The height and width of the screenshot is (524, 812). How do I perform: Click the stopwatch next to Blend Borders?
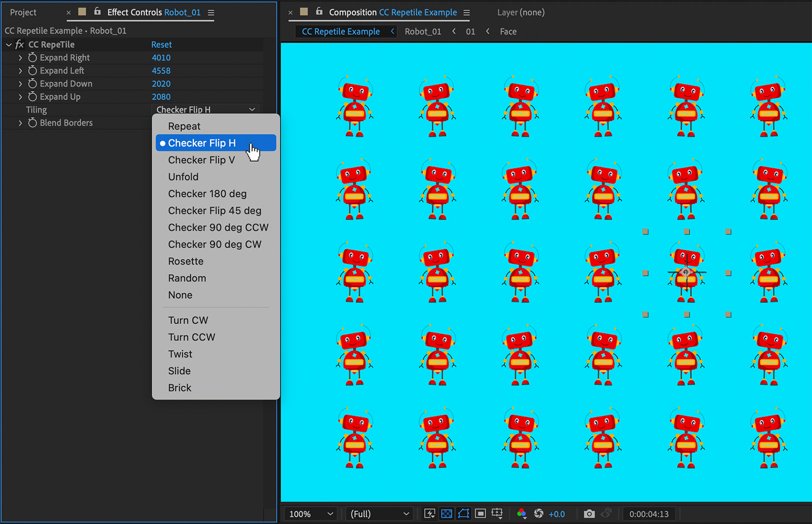point(31,122)
